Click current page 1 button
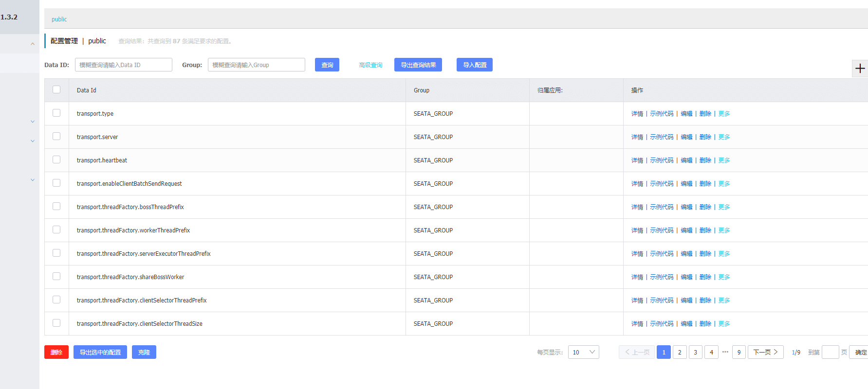868x389 pixels. coord(664,352)
